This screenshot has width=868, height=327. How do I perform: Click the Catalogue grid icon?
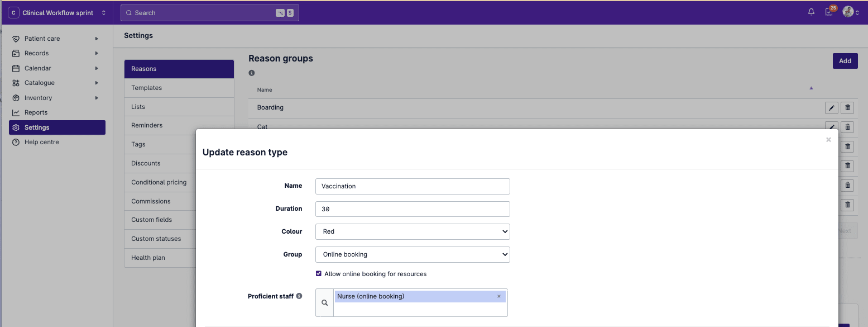[x=16, y=83]
